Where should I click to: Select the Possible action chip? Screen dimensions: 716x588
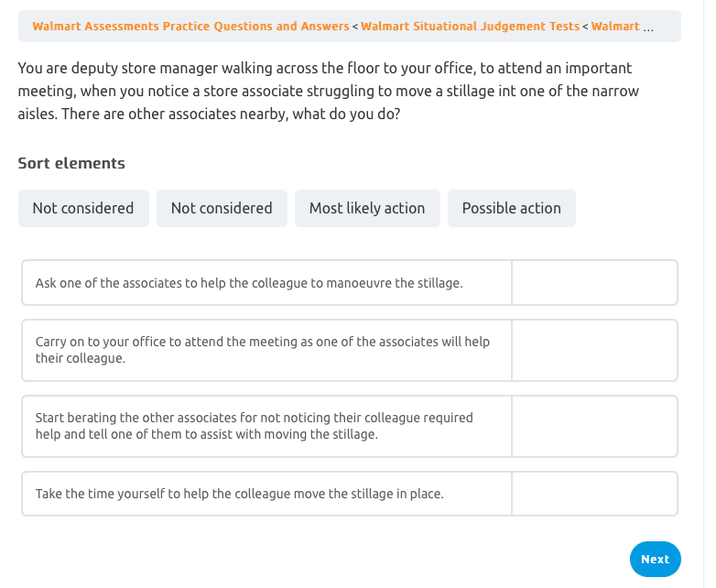511,208
